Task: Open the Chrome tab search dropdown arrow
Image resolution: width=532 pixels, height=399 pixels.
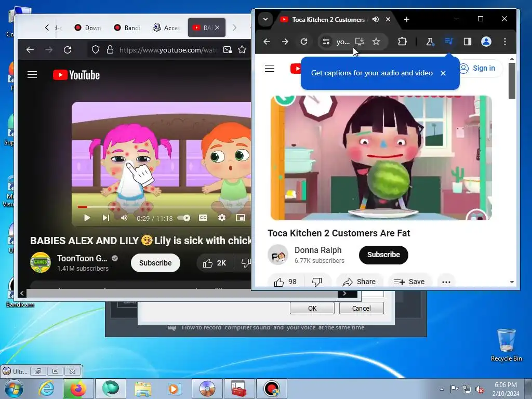Action: click(265, 19)
